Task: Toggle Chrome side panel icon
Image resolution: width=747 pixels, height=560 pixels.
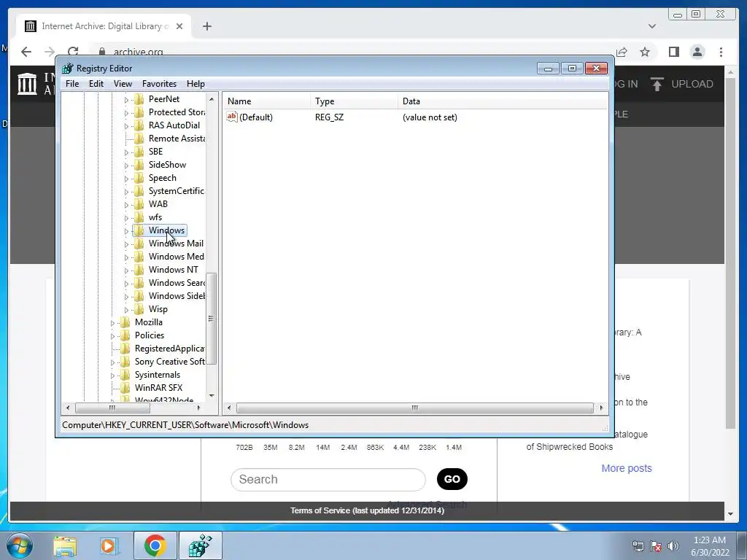Action: tap(673, 52)
